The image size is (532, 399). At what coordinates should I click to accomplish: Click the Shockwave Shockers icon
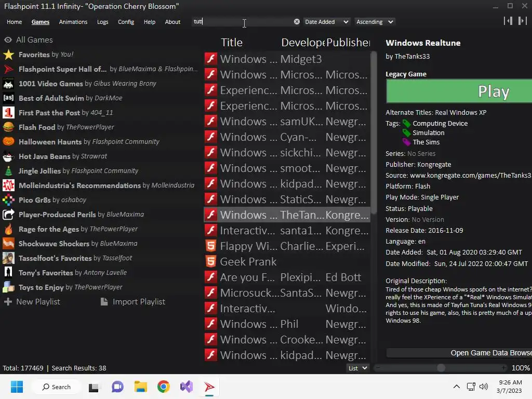click(8, 244)
